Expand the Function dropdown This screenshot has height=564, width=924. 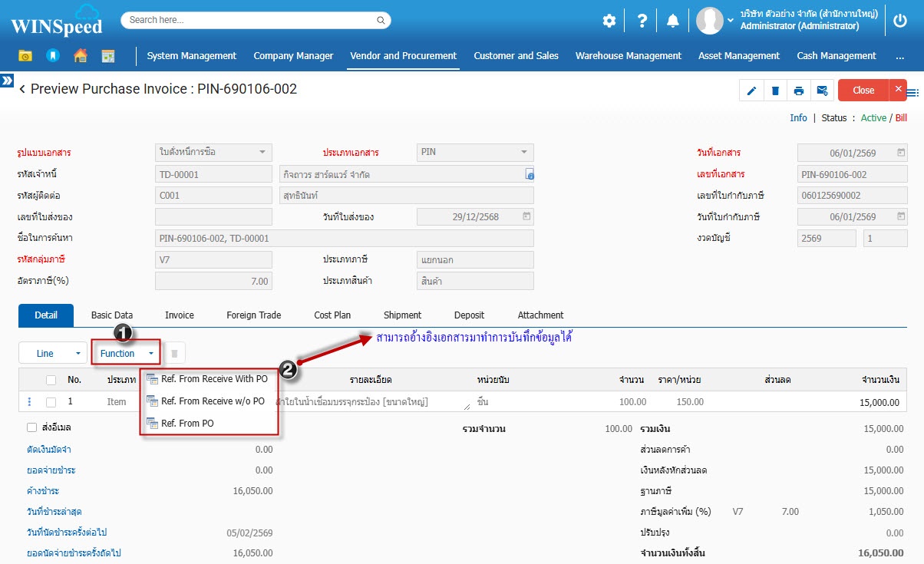127,353
